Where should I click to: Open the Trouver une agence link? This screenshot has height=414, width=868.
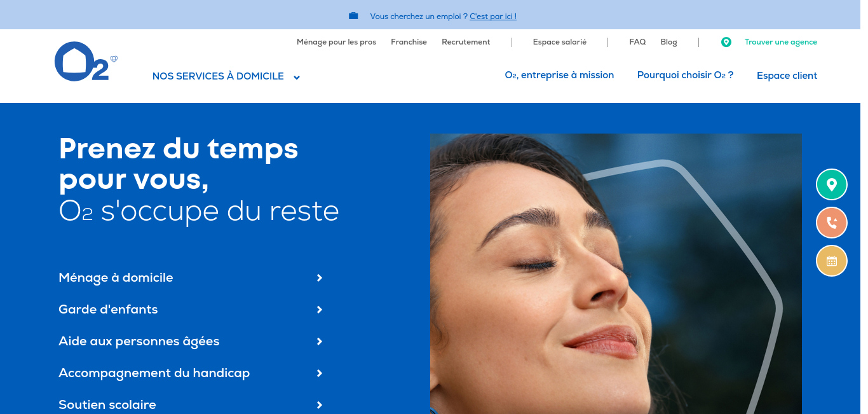click(x=781, y=42)
